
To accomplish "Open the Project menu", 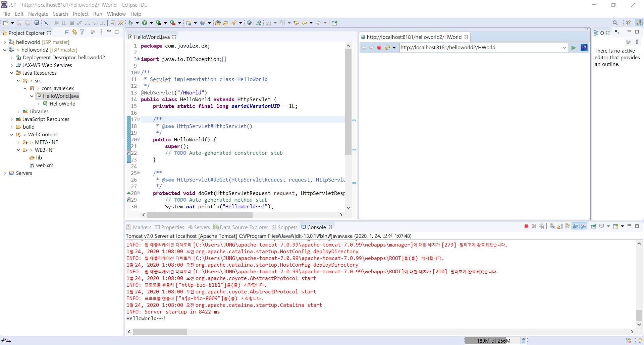I will click(80, 14).
